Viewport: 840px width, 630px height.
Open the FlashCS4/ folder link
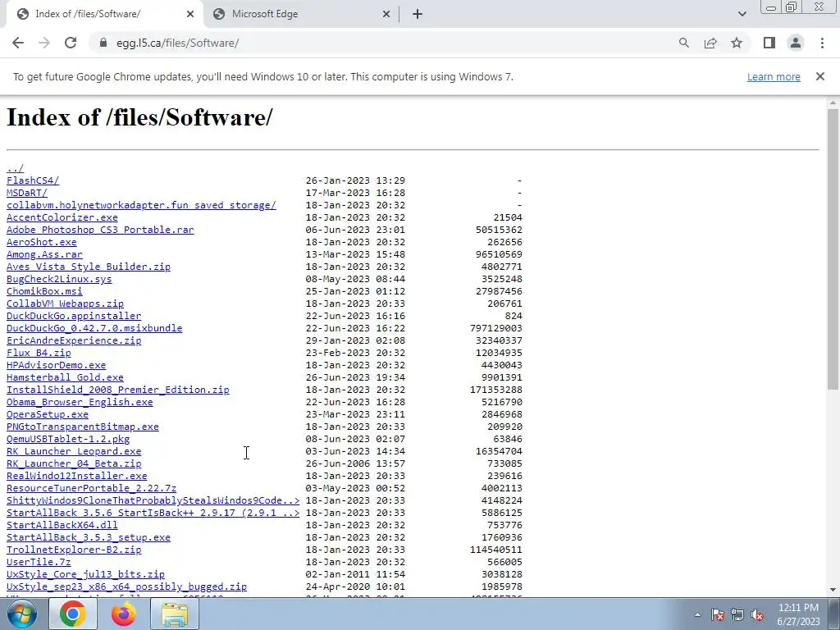(x=33, y=180)
